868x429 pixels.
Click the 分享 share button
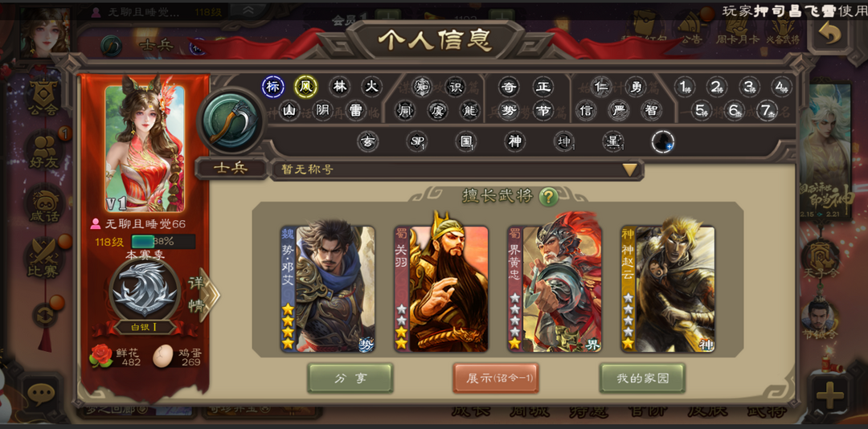coord(350,378)
